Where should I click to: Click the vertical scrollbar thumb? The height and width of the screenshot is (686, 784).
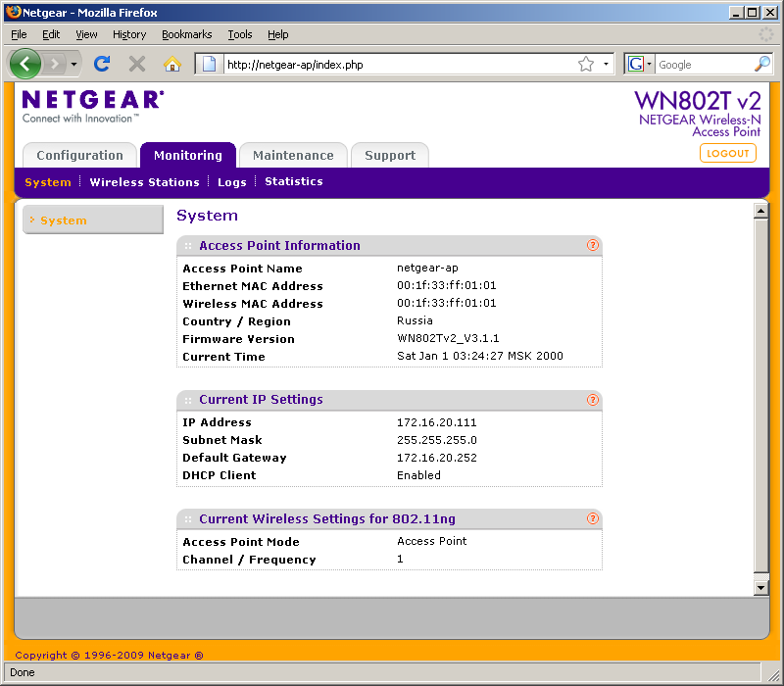760,395
